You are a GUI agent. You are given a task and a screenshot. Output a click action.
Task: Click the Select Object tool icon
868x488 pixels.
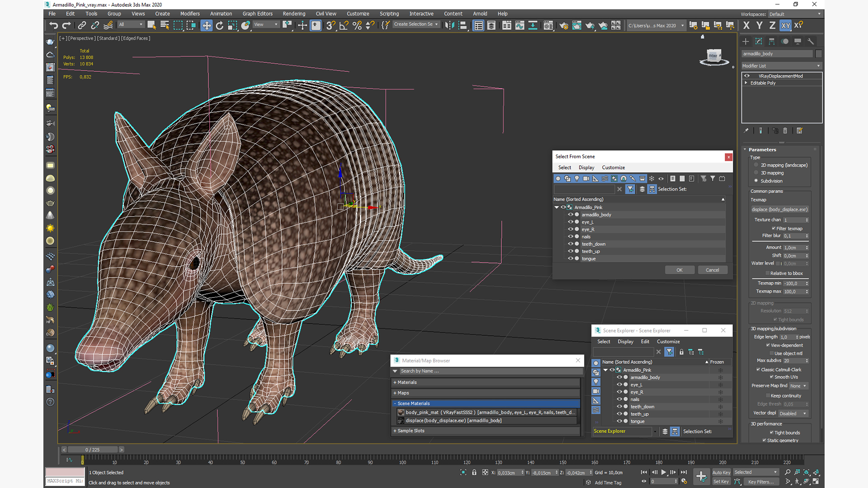point(151,26)
